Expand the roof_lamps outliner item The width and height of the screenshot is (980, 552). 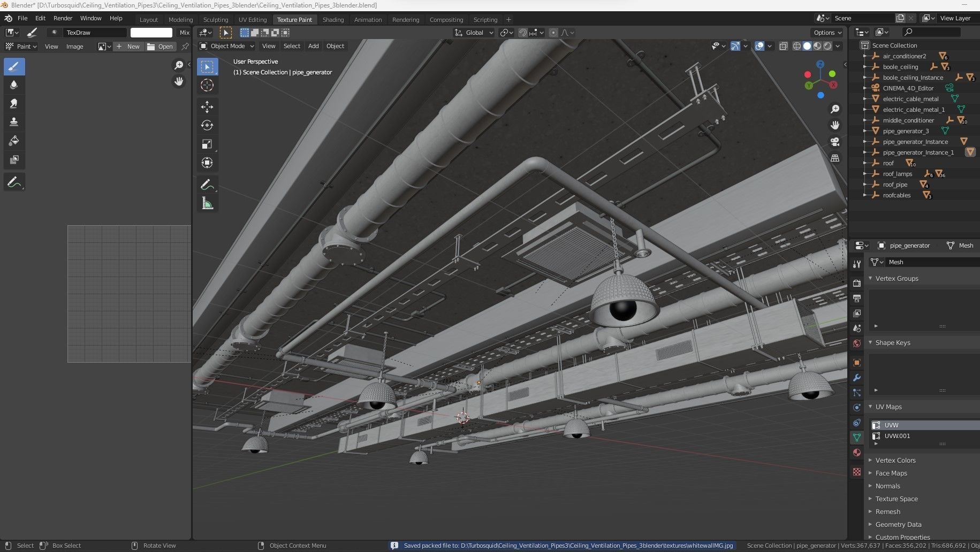[x=865, y=174]
